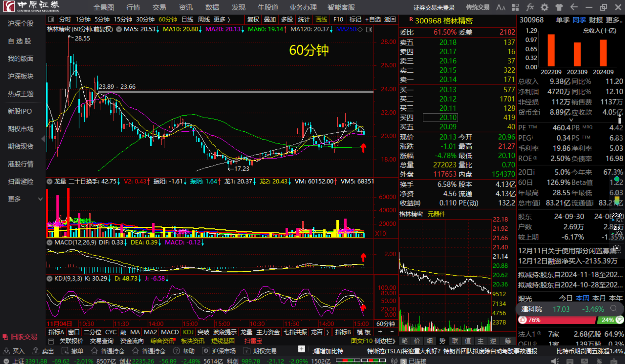Viewport: 625px width, 364px height.
Task: Open the four-square layout grid icon
Action: click(515, 7)
